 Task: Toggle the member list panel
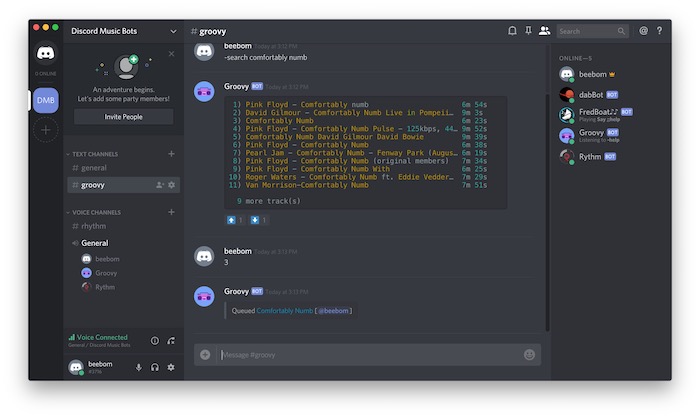click(544, 31)
